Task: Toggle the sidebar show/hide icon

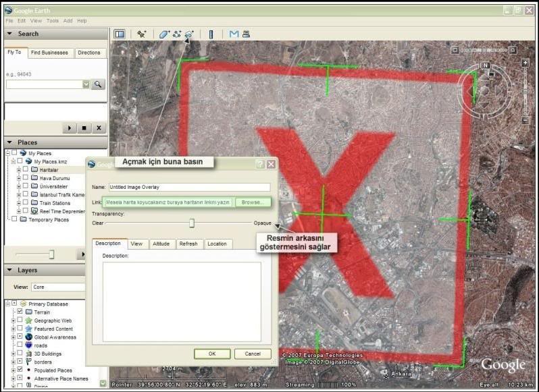Action: pyautogui.click(x=120, y=34)
